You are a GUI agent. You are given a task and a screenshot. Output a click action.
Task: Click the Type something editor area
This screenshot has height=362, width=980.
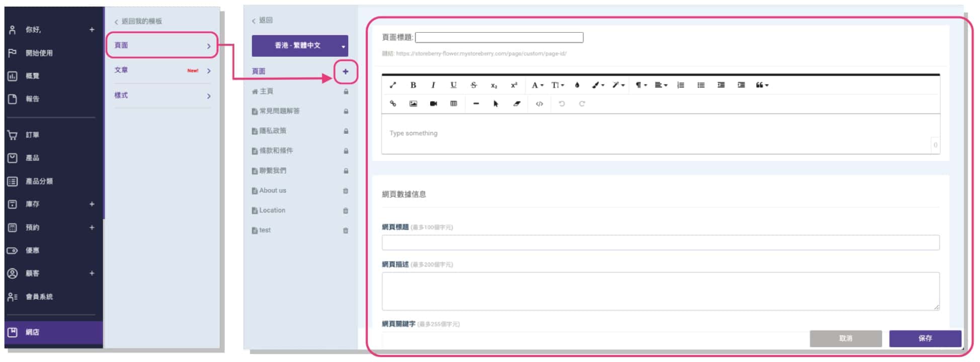click(661, 134)
